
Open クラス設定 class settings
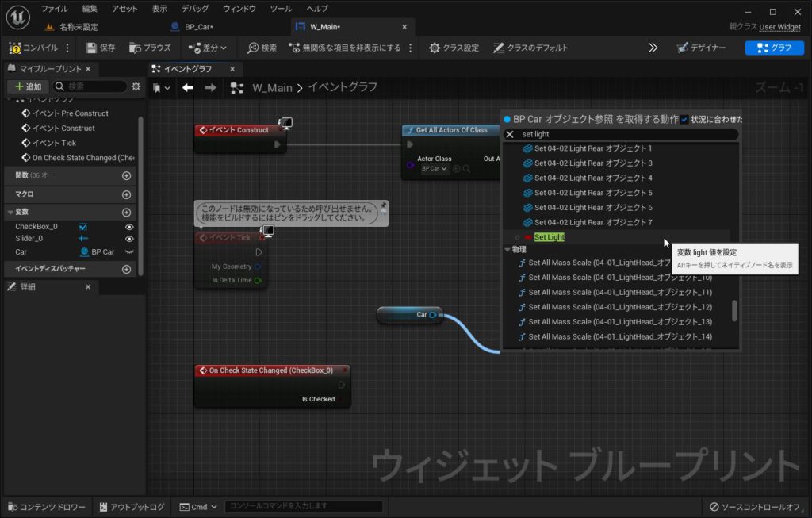pyautogui.click(x=454, y=48)
